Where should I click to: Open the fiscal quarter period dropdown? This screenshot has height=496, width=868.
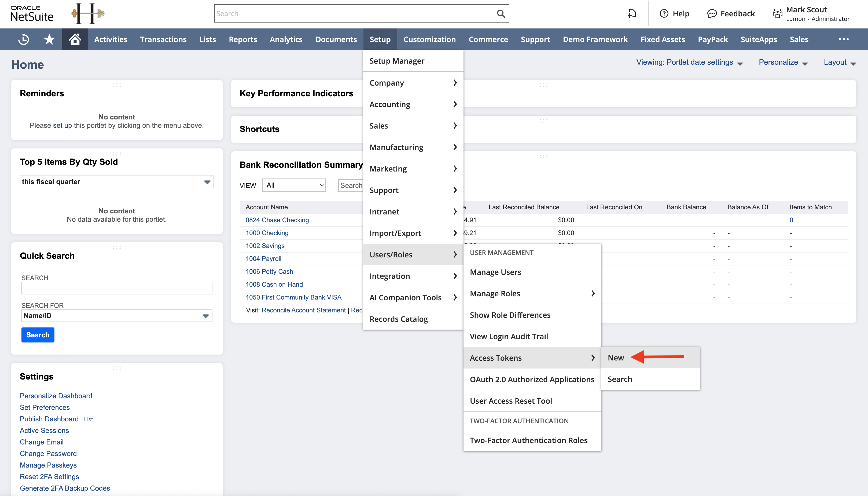pos(117,182)
